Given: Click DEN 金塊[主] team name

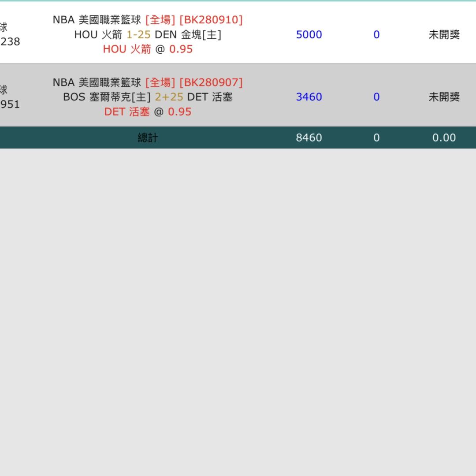Looking at the screenshot, I should pyautogui.click(x=188, y=35).
